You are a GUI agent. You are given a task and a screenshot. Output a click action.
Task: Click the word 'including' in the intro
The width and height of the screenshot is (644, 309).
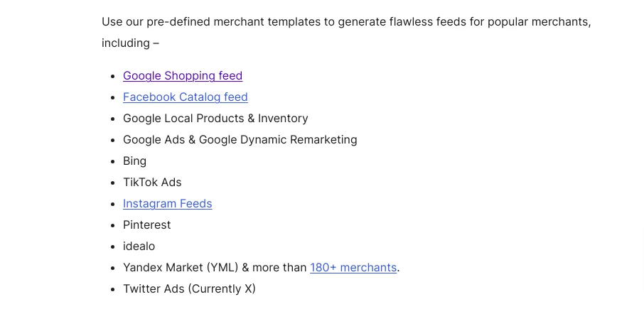tap(126, 43)
